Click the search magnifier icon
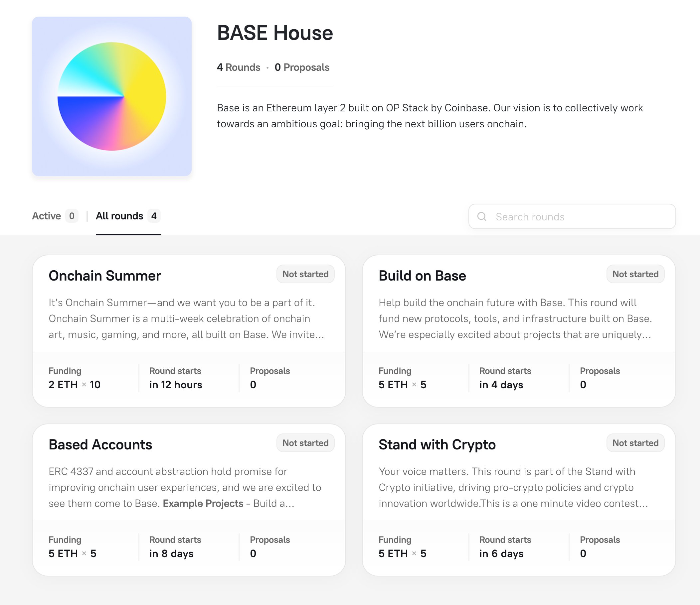 point(482,216)
